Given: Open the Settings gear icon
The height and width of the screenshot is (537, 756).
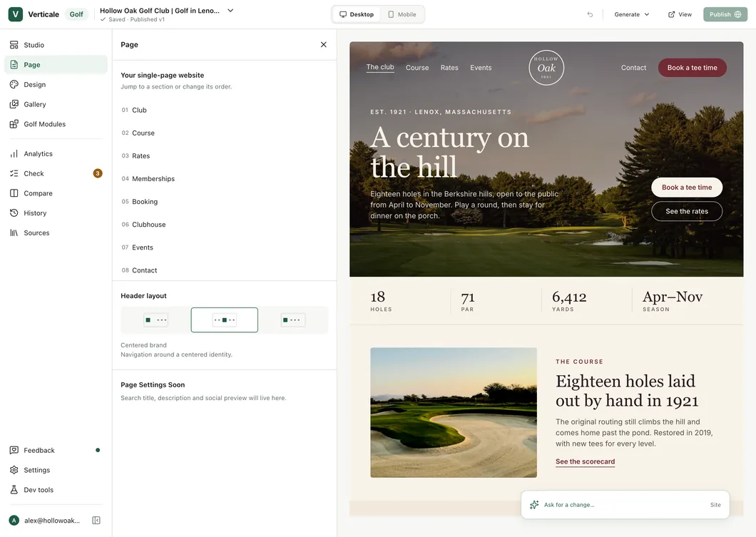Looking at the screenshot, I should tap(14, 470).
